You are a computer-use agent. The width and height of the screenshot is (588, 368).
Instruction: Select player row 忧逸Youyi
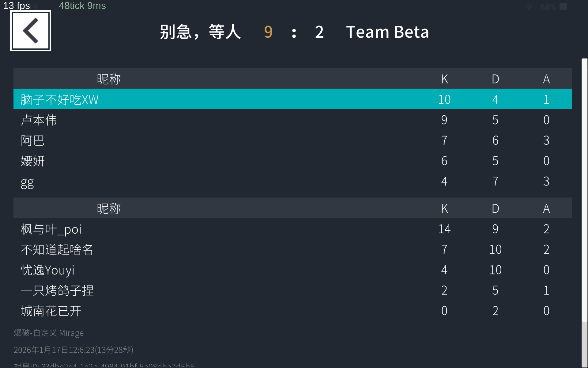click(292, 270)
